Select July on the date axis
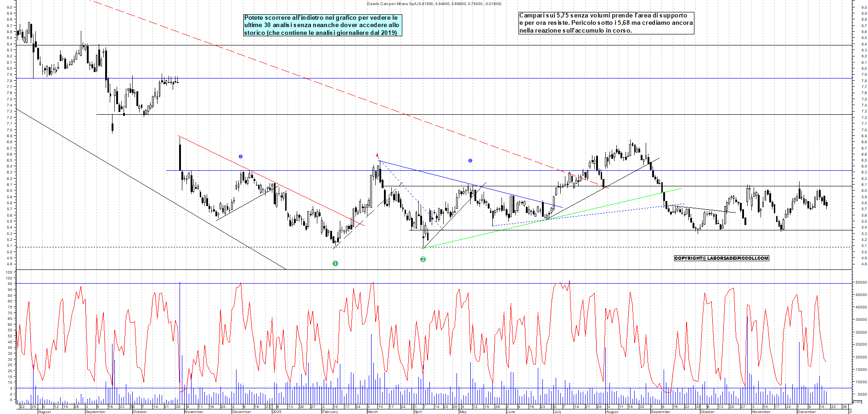This screenshot has height=414, width=868. [558, 412]
